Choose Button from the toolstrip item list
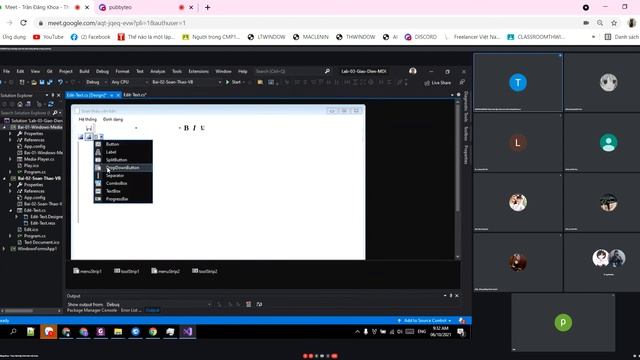This screenshot has width=640, height=360. 123,144
